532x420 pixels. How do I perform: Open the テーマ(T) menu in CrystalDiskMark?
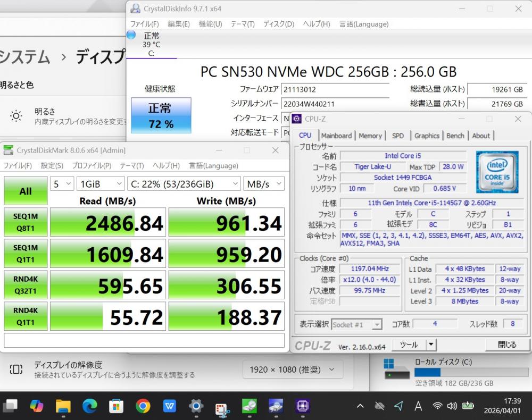pos(131,165)
